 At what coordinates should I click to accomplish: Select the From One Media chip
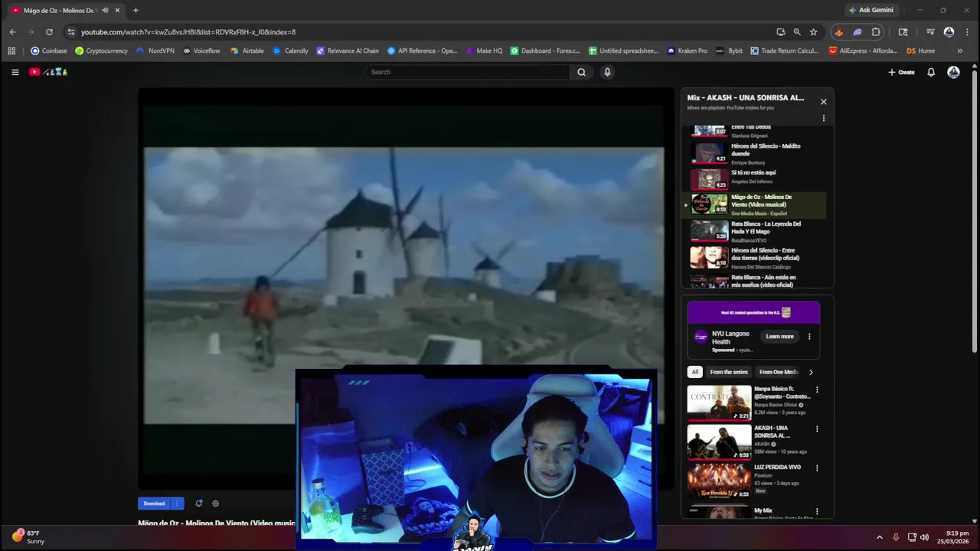click(x=779, y=372)
